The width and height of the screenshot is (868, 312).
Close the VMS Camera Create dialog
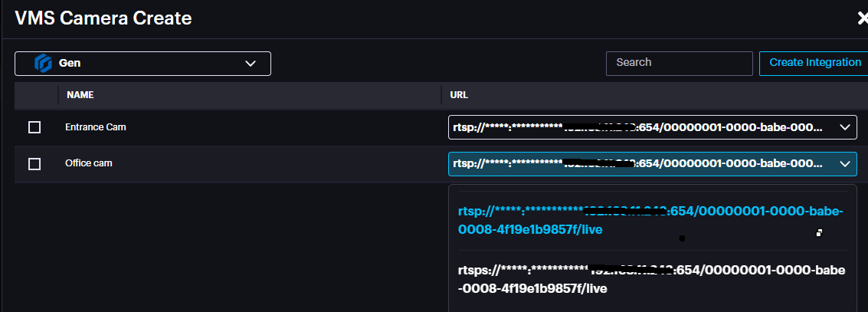862,18
